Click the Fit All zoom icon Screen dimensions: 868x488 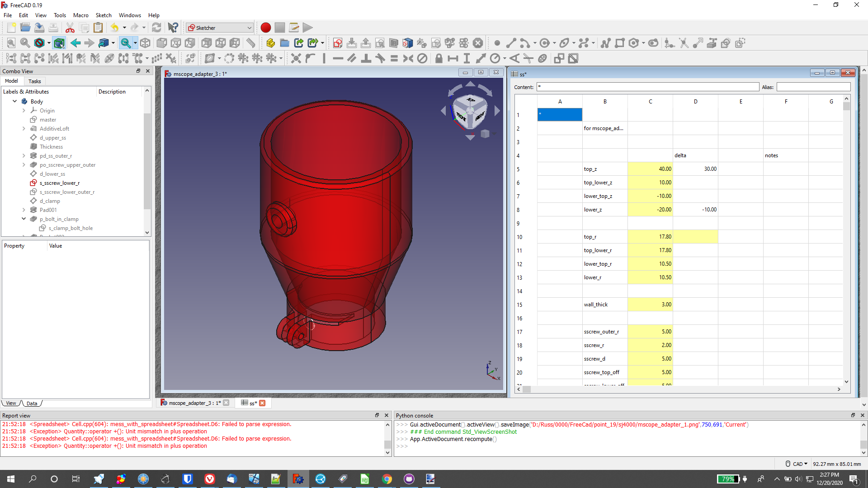pyautogui.click(x=11, y=43)
